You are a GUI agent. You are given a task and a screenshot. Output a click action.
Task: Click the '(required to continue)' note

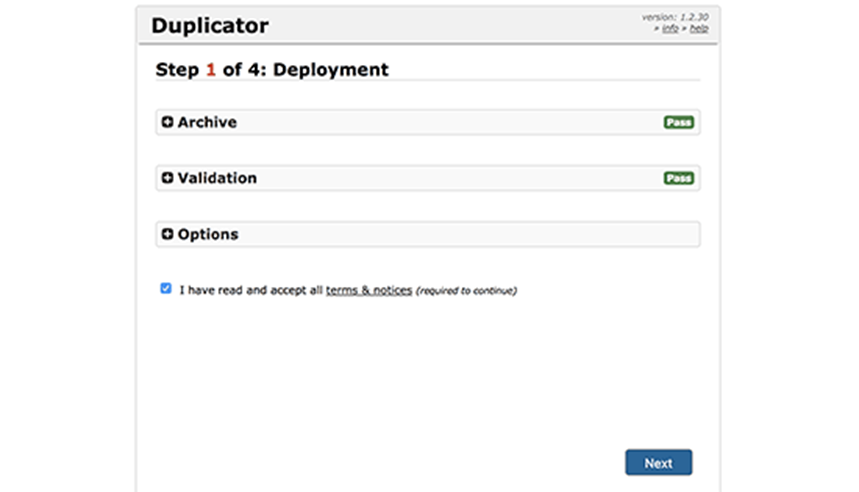[466, 291]
